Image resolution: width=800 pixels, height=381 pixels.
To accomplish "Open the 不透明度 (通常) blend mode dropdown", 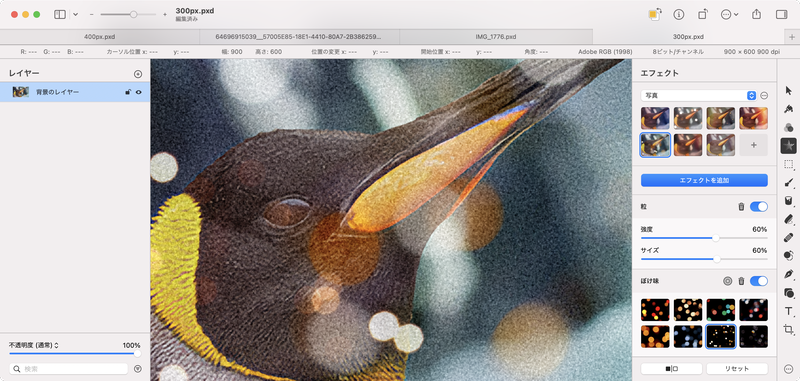I will coord(34,345).
